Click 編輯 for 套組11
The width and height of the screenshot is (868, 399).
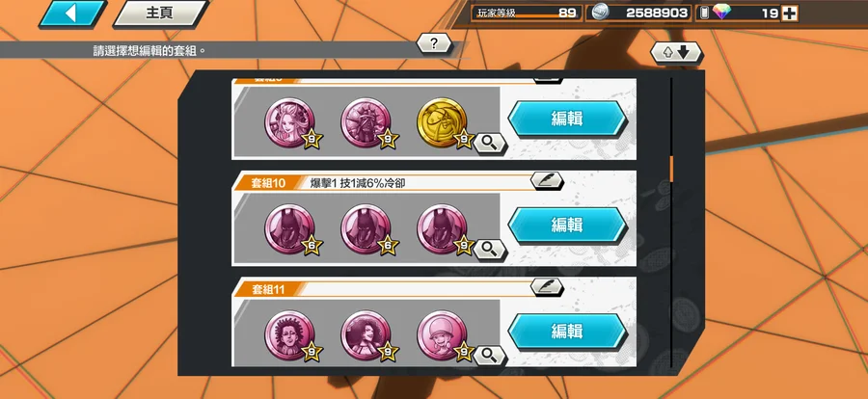point(567,331)
